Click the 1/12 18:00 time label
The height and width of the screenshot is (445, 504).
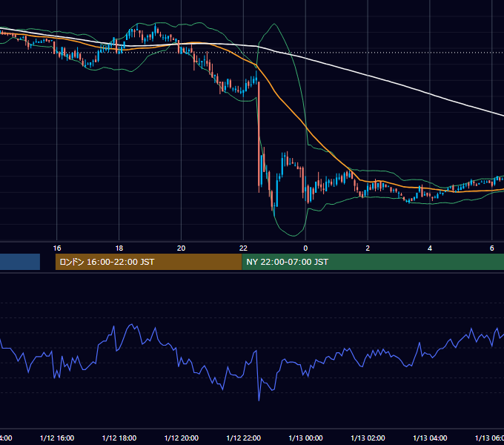[x=119, y=438]
